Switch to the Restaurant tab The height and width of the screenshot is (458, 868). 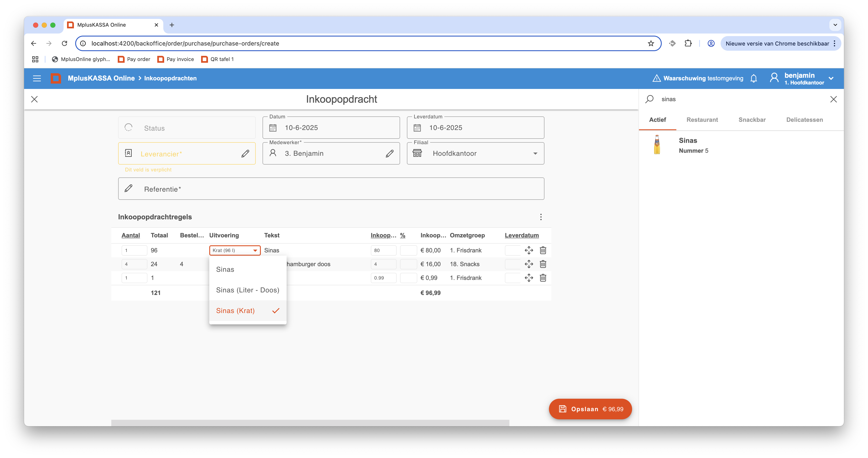(x=702, y=120)
